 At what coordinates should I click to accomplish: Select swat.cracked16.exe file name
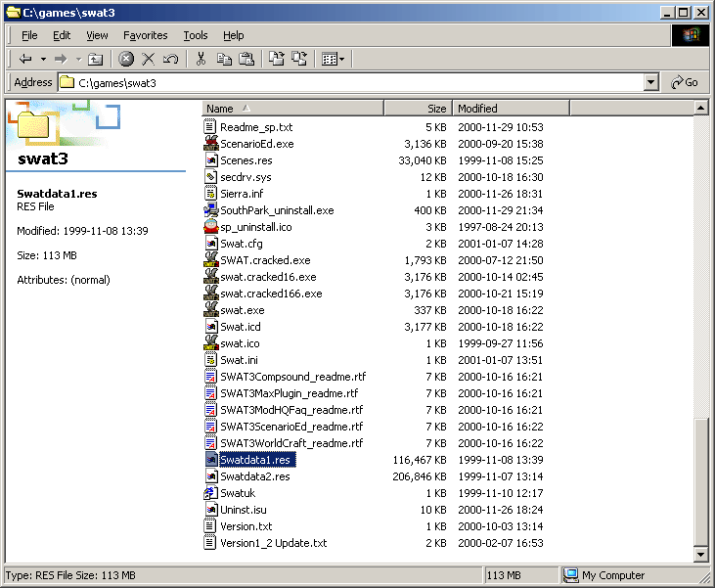point(268,277)
